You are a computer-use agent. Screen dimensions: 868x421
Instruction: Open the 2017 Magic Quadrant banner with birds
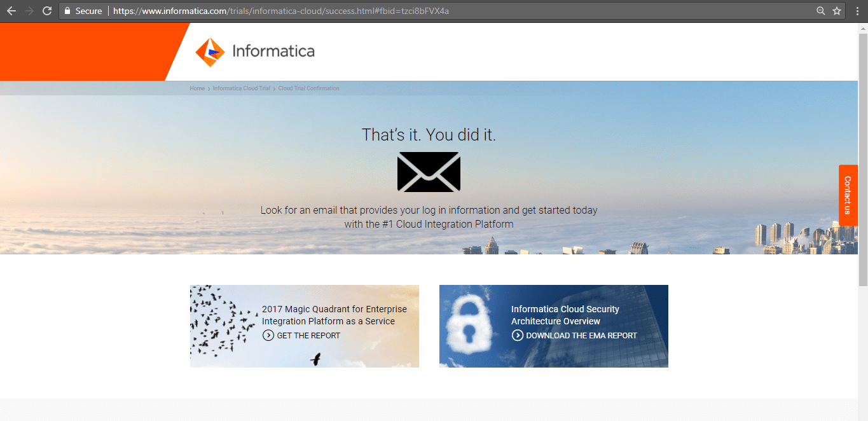click(305, 326)
